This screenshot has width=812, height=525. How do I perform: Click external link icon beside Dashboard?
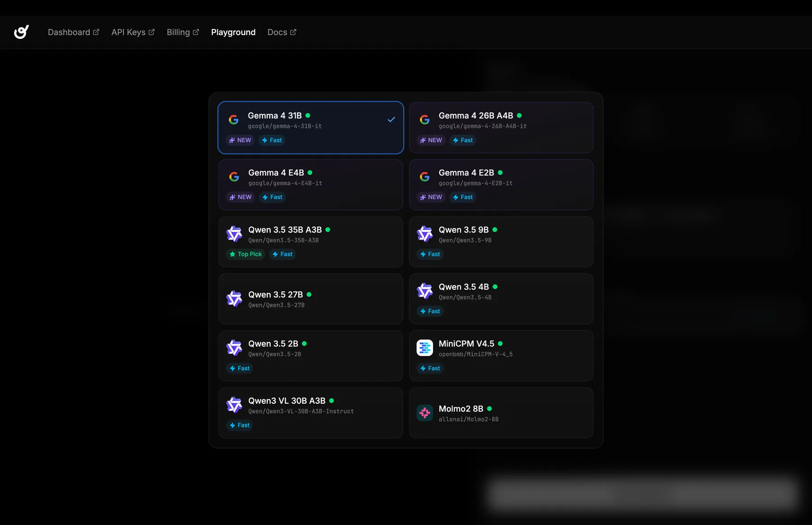point(96,32)
